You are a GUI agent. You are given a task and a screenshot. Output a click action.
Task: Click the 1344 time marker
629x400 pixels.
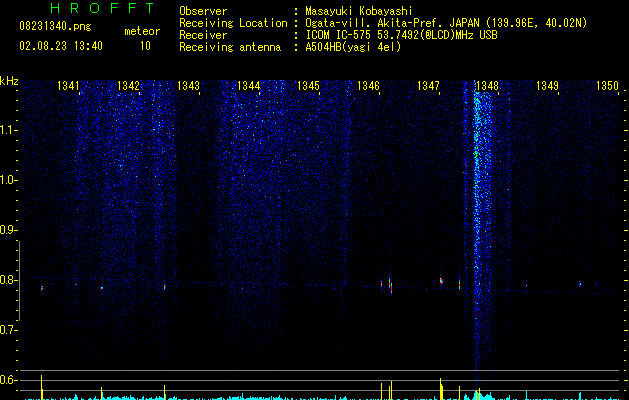click(248, 86)
